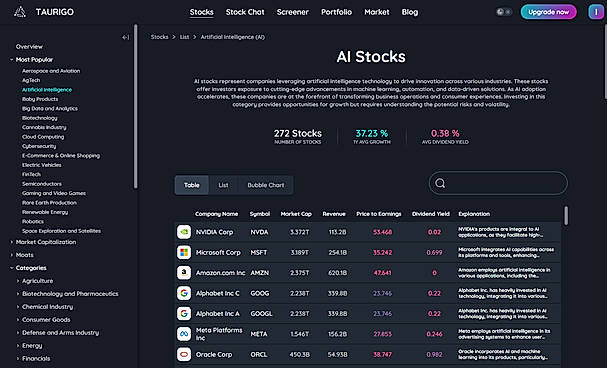
Task: Click the MSFT symbol cell
Action: [259, 252]
